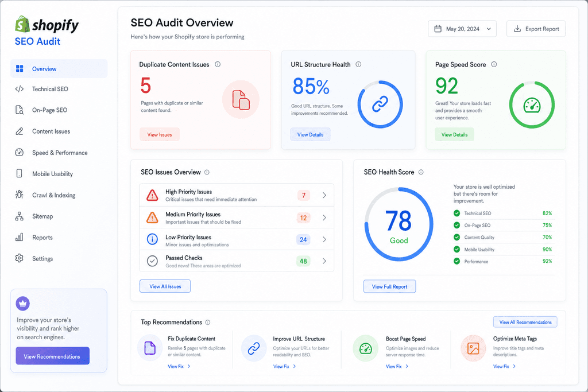Click the green speedometer ring icon
The image size is (588, 392).
(532, 105)
